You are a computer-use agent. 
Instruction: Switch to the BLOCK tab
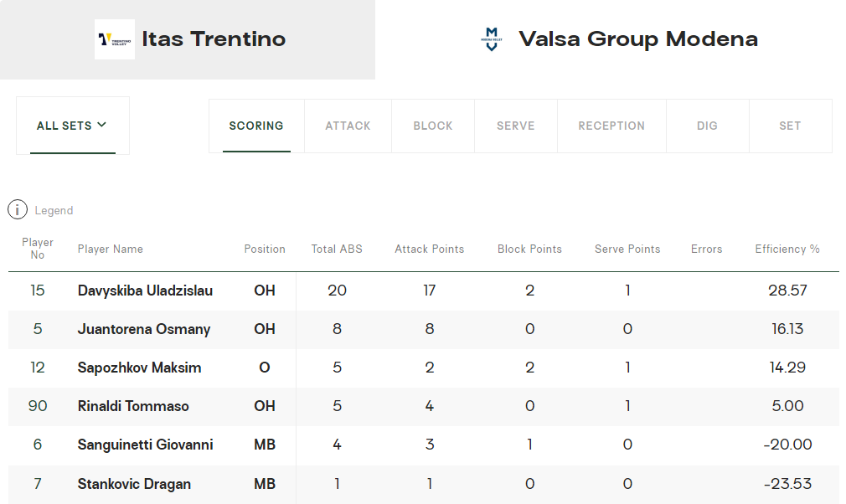433,126
